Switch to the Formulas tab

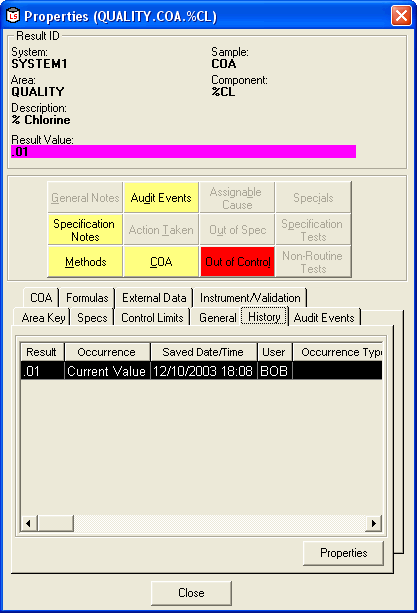[87, 298]
